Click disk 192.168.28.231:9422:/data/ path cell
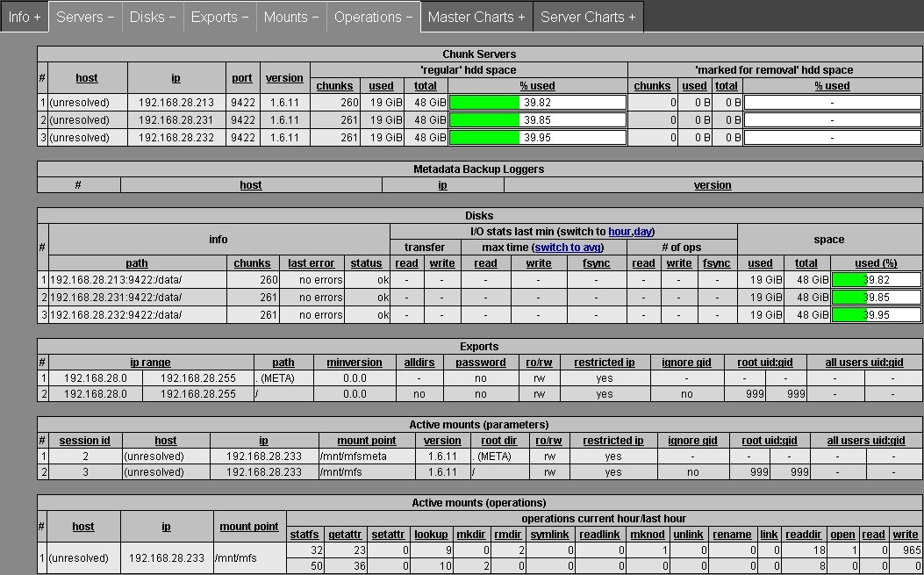Viewport: 924px width, 575px height. coord(137,298)
